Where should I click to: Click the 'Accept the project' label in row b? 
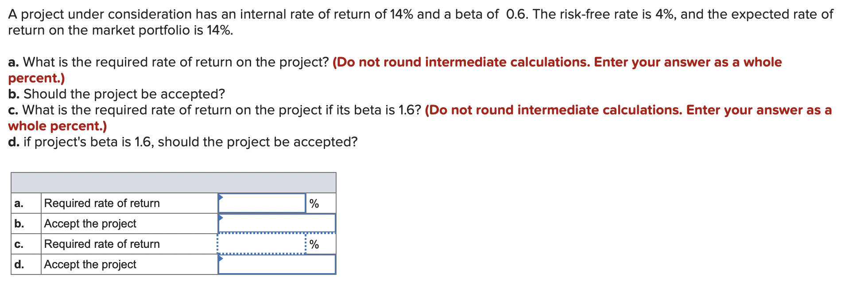point(90,223)
